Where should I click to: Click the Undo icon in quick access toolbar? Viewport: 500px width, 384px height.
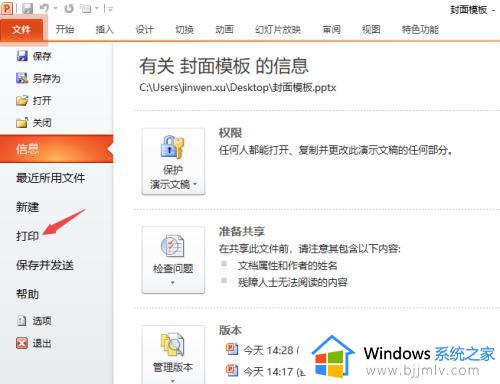click(x=44, y=8)
